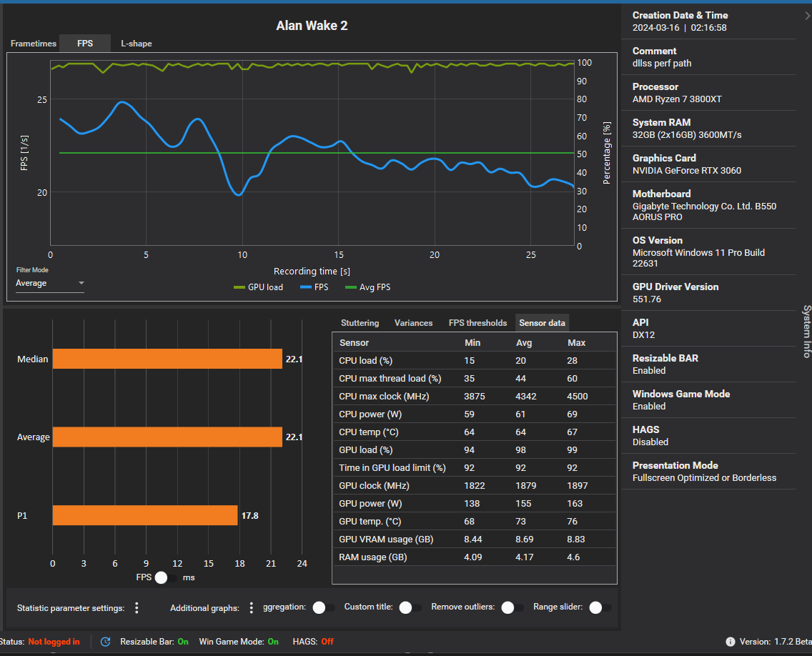
Task: Select the FPS graph tab
Action: 85,44
